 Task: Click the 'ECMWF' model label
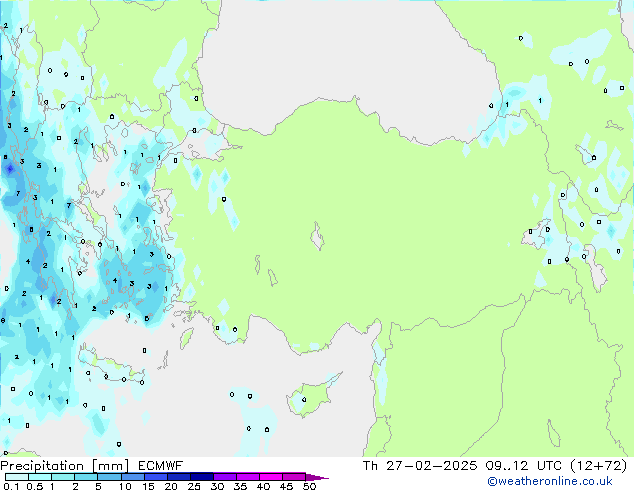coord(161,466)
